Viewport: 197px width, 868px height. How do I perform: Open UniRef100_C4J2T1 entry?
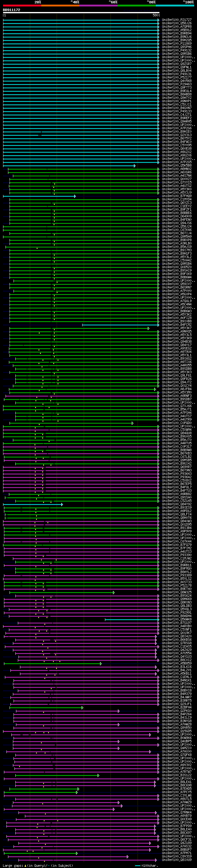(x=176, y=115)
